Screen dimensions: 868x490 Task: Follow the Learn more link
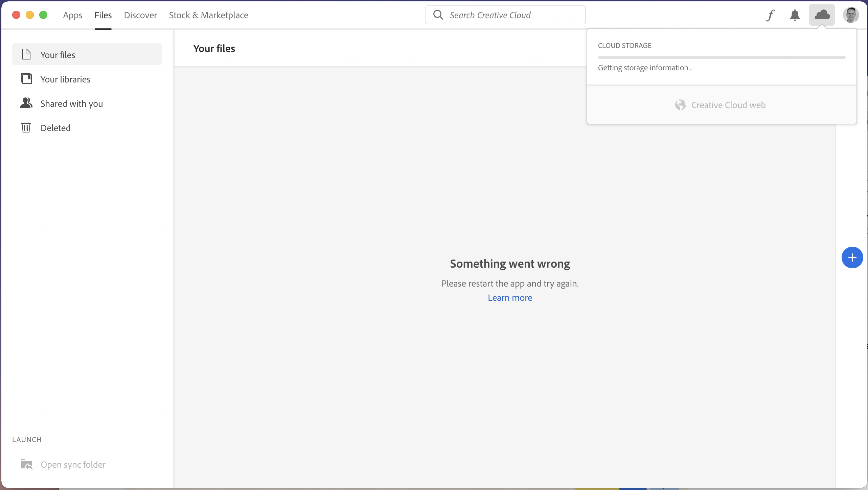[x=510, y=298]
